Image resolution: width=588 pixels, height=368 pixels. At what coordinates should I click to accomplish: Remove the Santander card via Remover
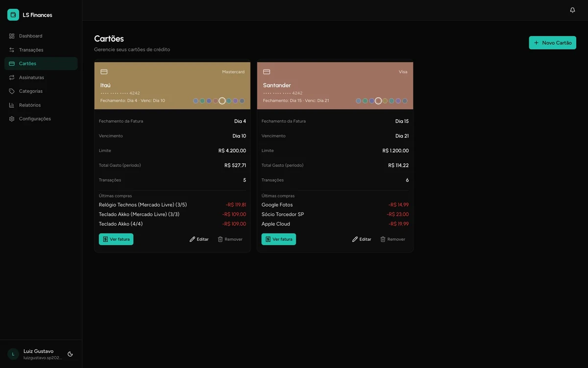[392, 239]
